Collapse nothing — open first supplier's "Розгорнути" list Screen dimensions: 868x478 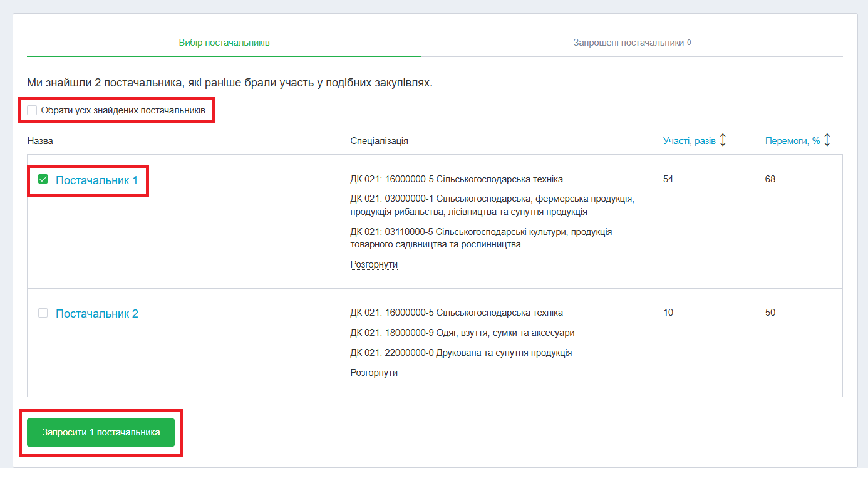374,264
